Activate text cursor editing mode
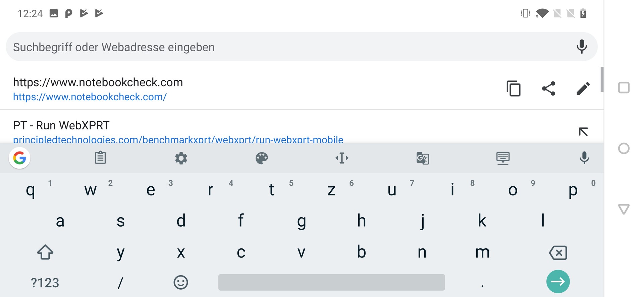 342,158
